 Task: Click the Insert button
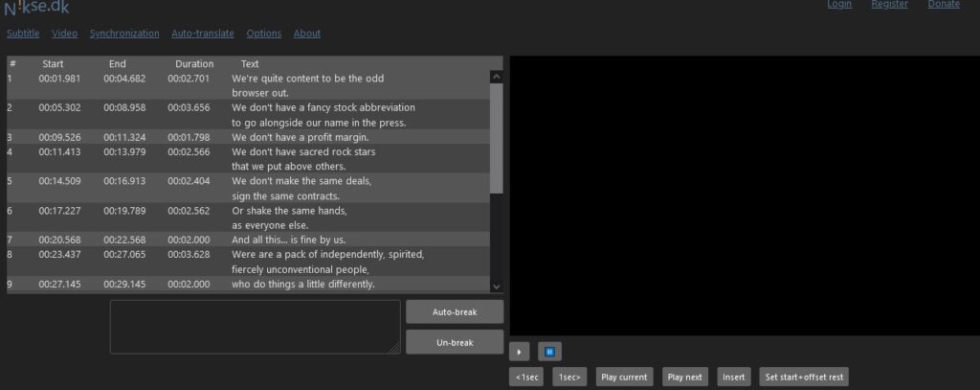click(734, 377)
